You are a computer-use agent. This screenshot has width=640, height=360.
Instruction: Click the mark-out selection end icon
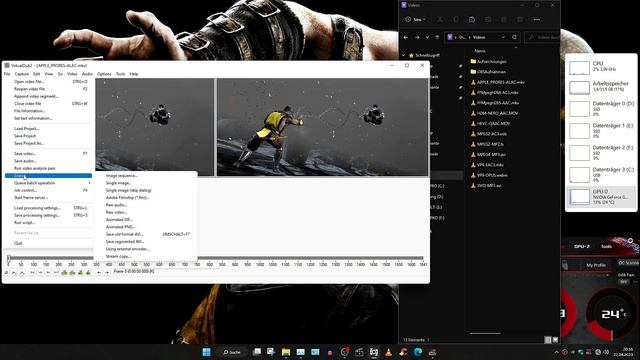tap(107, 272)
